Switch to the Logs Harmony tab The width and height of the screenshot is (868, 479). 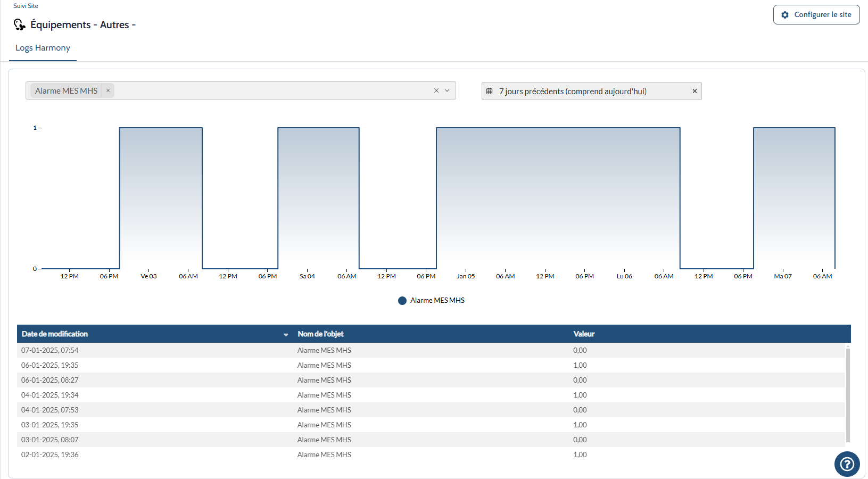click(x=43, y=48)
